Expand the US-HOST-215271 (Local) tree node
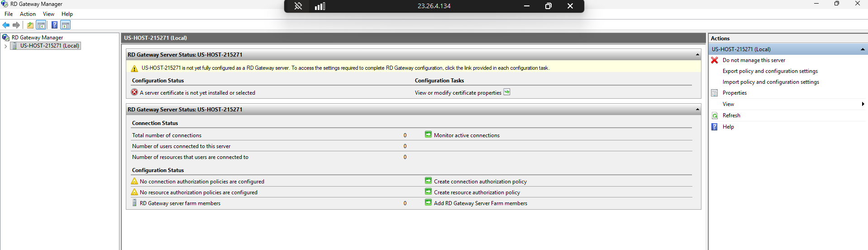Image resolution: width=868 pixels, height=250 pixels. (5, 46)
